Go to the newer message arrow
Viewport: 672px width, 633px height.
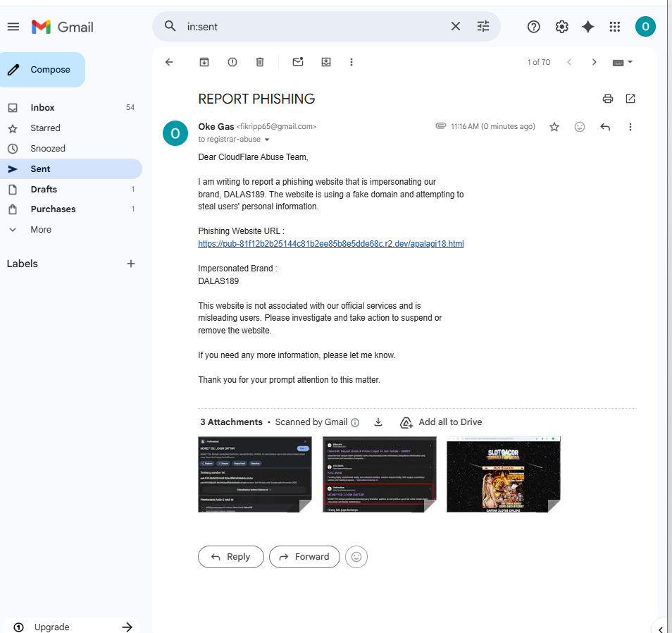coord(569,62)
